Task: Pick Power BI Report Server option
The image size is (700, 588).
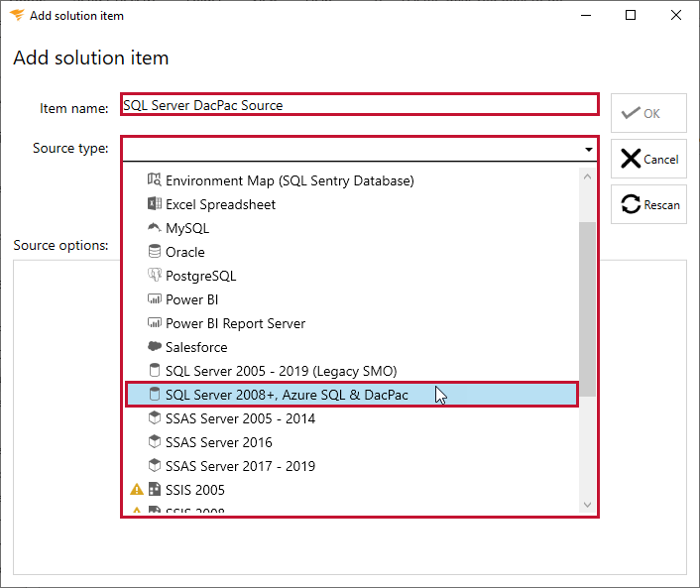Action: coord(352,323)
